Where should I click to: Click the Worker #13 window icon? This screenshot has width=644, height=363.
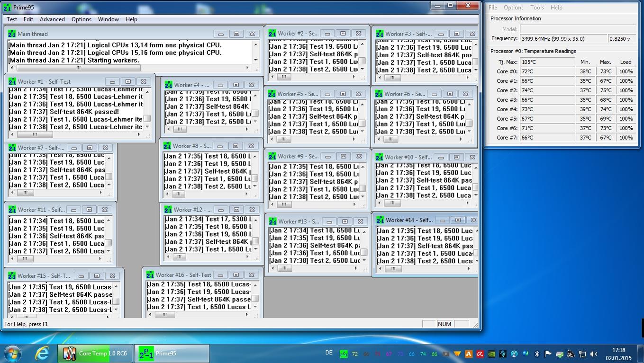[x=272, y=221]
